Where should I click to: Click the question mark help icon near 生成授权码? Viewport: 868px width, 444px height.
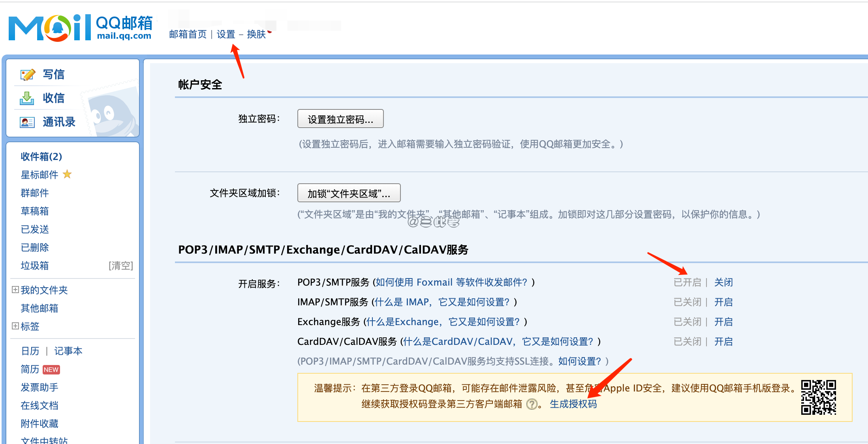[x=532, y=404]
